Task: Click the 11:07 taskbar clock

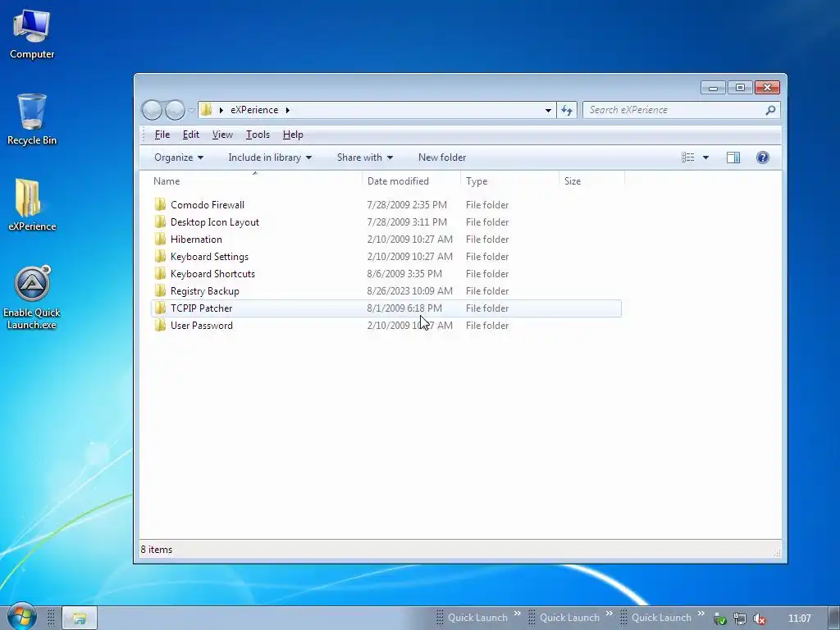Action: point(799,619)
